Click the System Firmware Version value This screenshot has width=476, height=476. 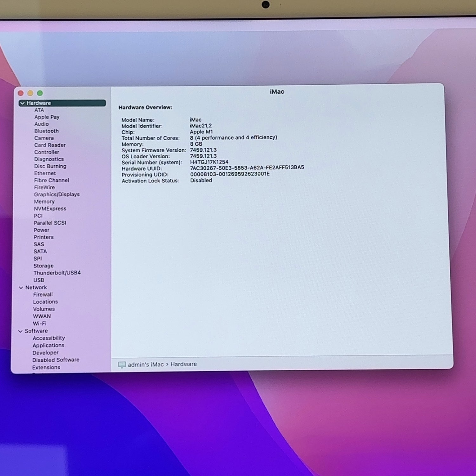point(203,150)
